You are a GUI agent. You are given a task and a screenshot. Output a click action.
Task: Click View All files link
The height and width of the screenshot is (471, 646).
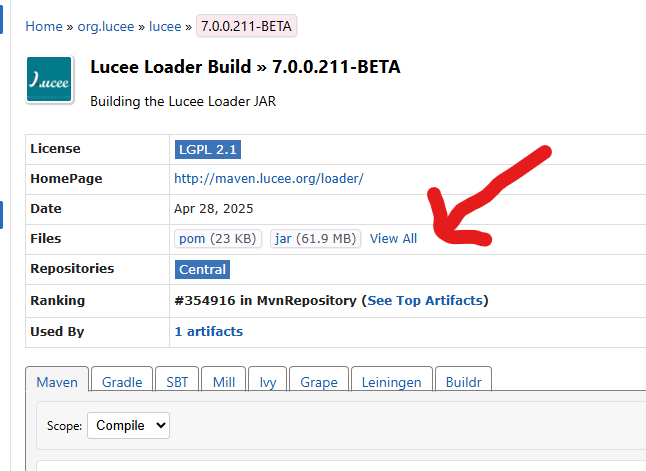click(393, 239)
